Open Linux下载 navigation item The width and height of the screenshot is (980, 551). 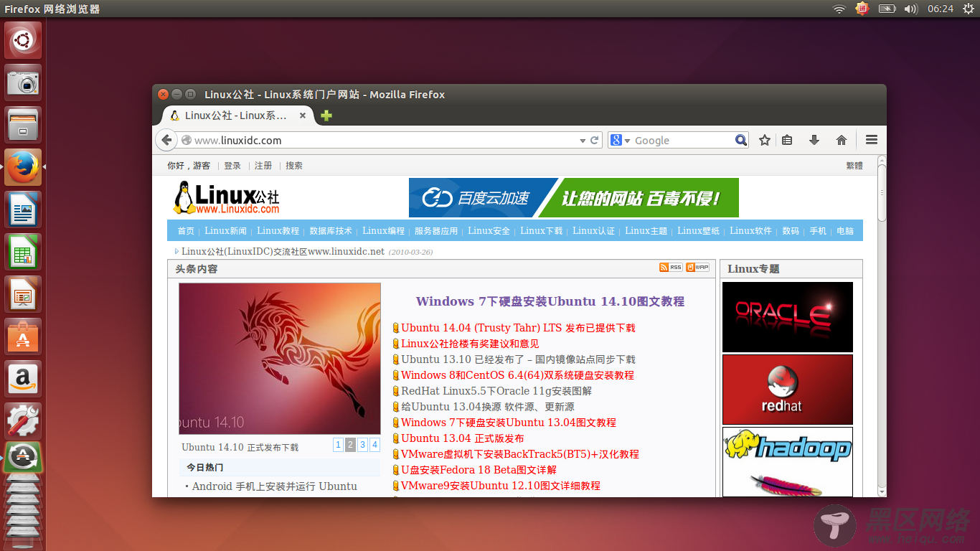(542, 231)
